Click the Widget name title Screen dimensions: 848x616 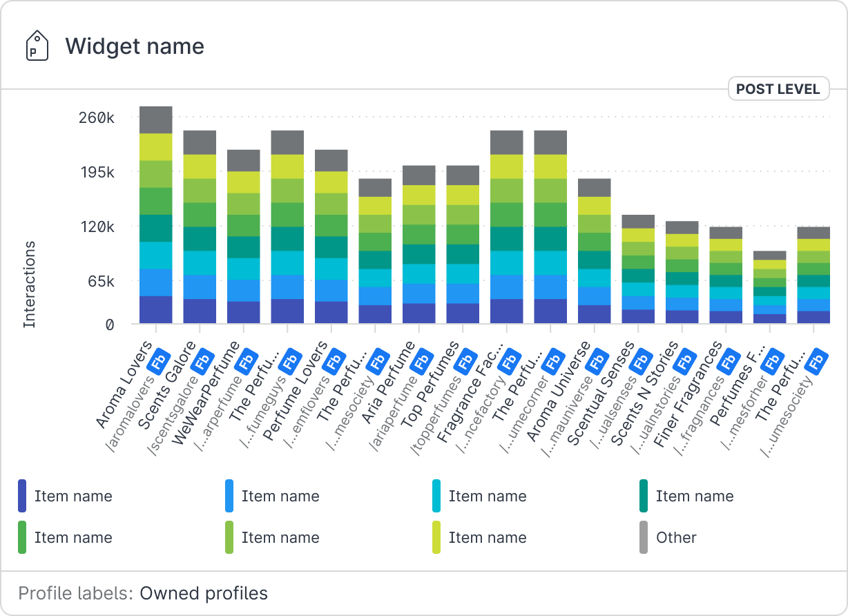point(135,46)
